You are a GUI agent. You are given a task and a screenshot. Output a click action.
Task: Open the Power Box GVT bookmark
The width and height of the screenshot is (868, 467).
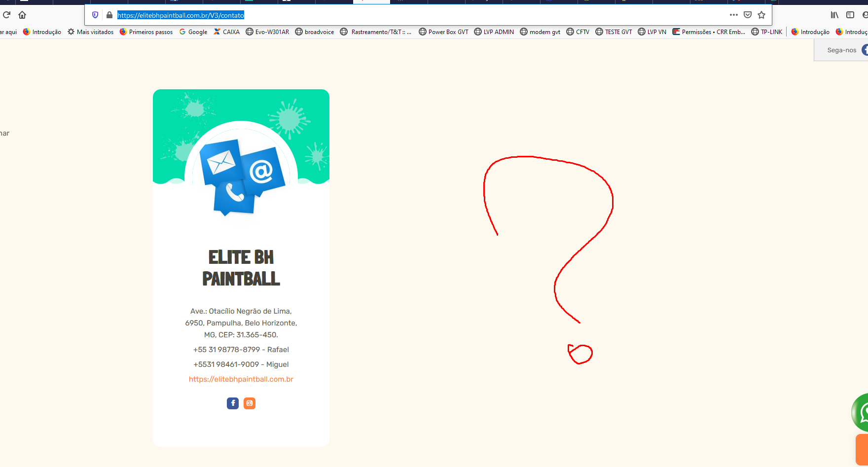point(443,32)
